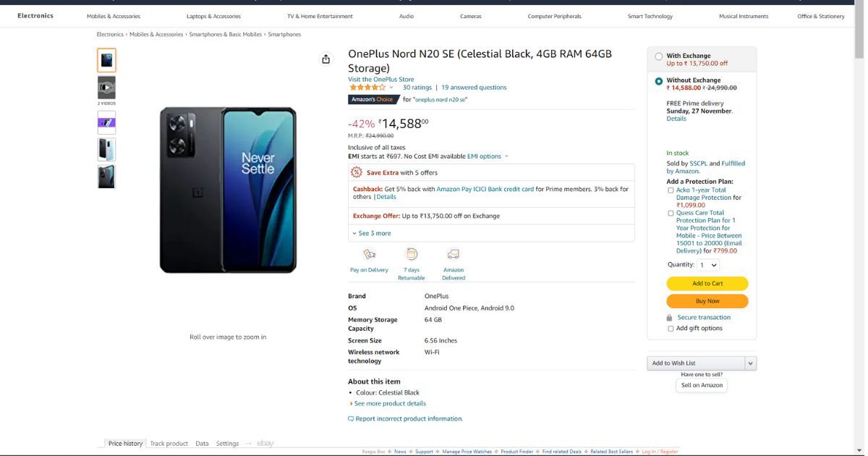Switch to the Track product tab
Screen dimensions: 868x456
tap(169, 444)
